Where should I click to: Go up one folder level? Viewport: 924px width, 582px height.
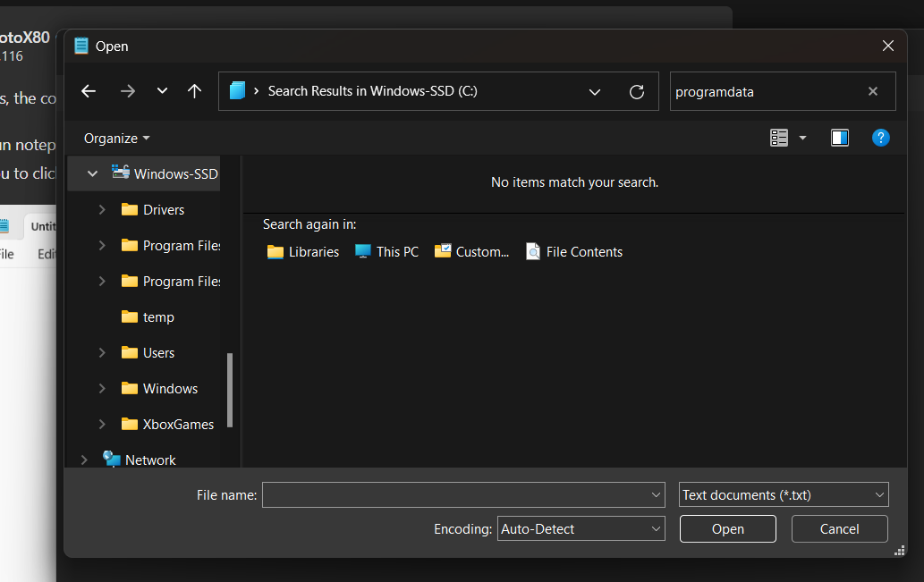pyautogui.click(x=194, y=91)
